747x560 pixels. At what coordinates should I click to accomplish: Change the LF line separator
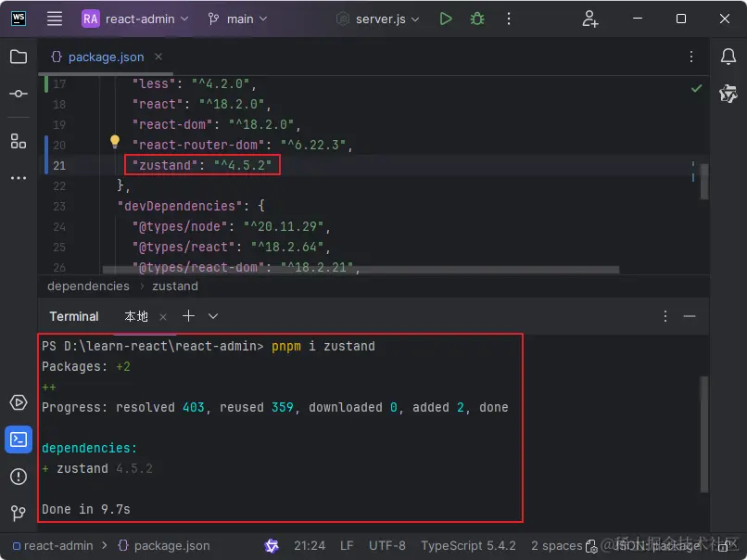[347, 546]
